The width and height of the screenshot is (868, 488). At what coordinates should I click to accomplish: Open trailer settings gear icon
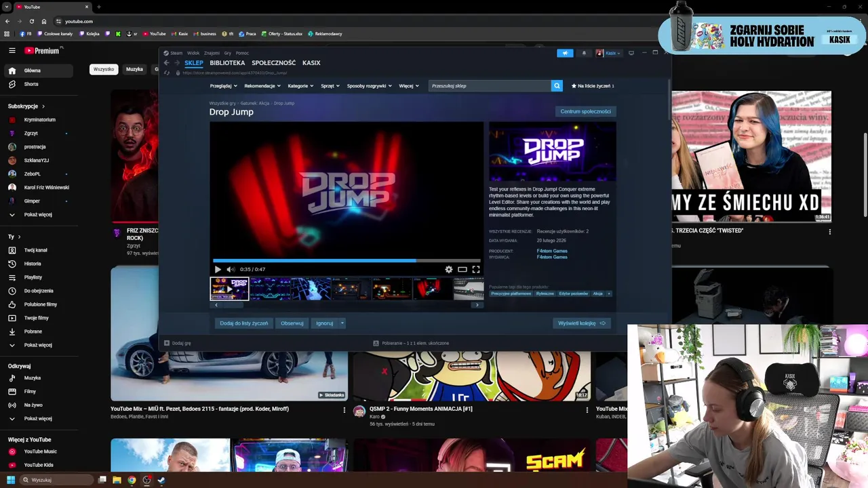click(448, 269)
